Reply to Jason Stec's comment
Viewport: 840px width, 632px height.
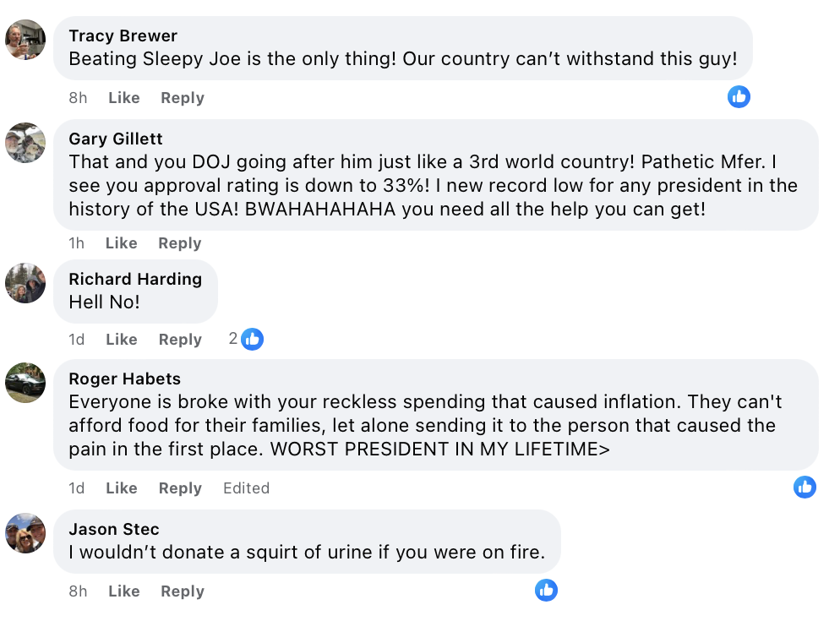point(183,591)
